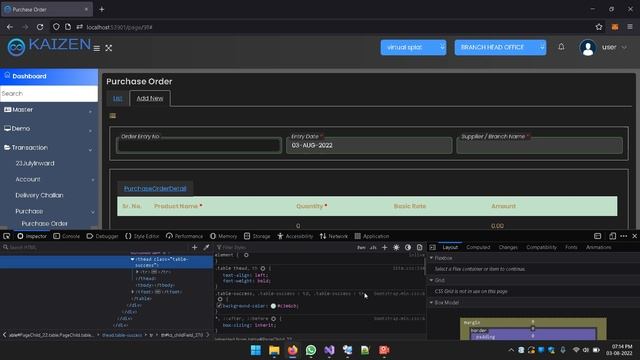640x360 pixels.
Task: Uncheck the background-color declaration checkbox
Action: coord(219,305)
